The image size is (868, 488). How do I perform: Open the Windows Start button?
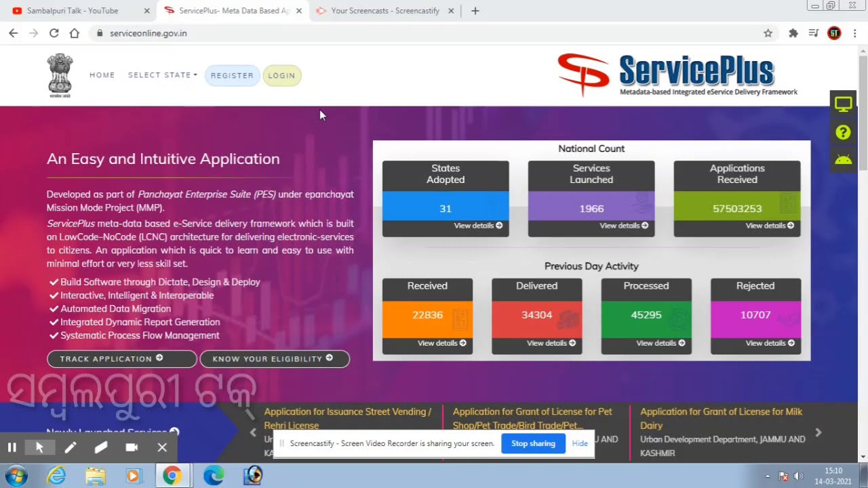[x=15, y=476]
